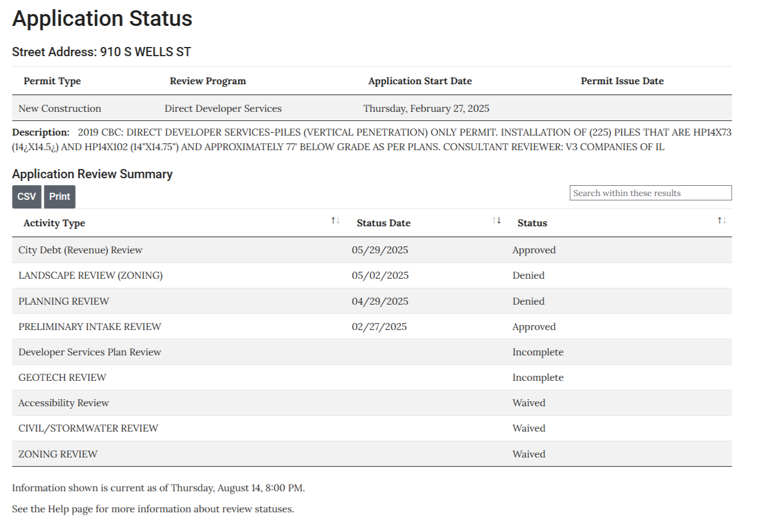Sort by Activity Type arrows icon
Viewport: 757px width, 532px height.
click(336, 220)
